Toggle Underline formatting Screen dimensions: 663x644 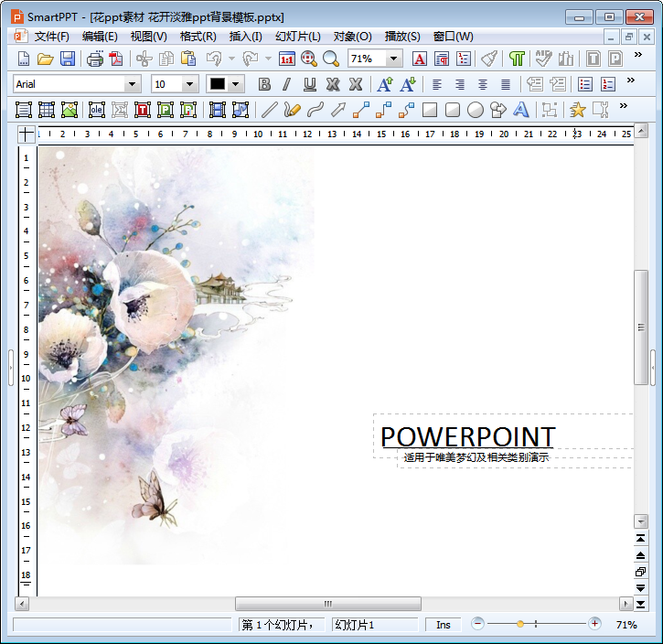coord(310,84)
